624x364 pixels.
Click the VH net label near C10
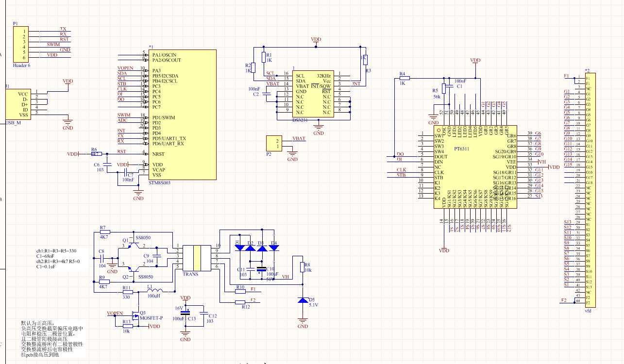(285, 277)
